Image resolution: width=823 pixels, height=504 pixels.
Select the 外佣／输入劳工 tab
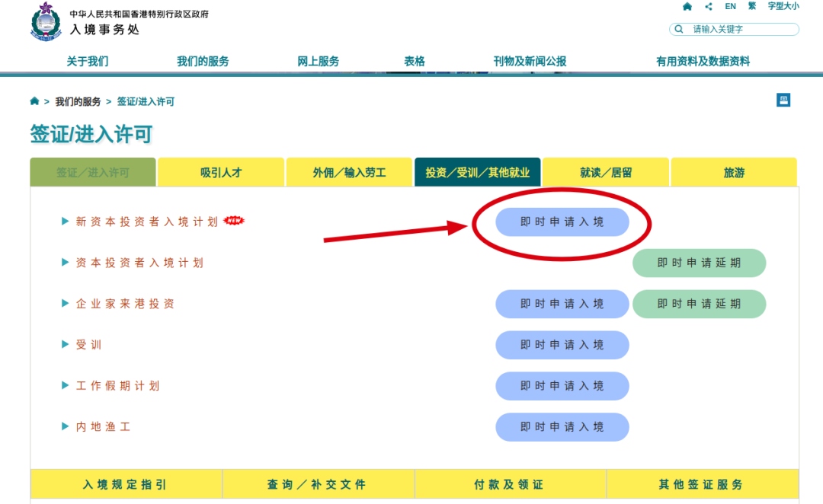[349, 173]
